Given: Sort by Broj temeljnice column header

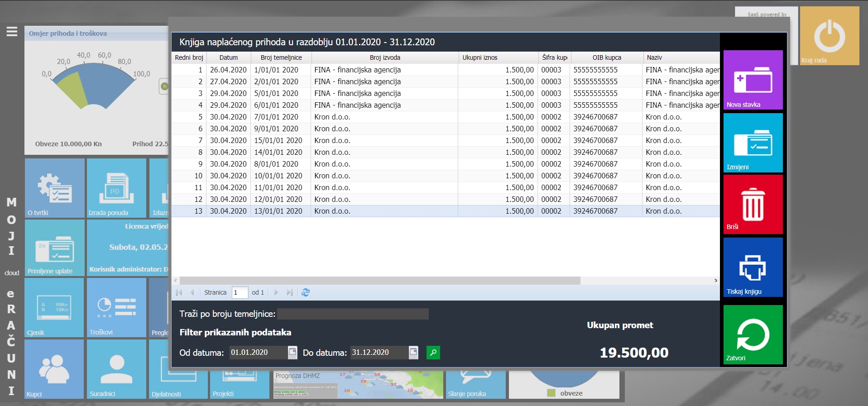Looking at the screenshot, I should [x=281, y=57].
